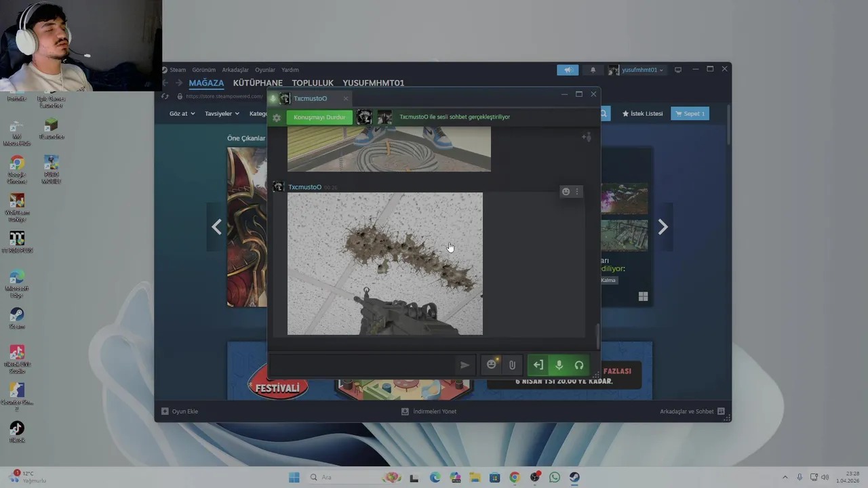Show previous featured game with left arrow
This screenshot has width=868, height=488.
[216, 227]
